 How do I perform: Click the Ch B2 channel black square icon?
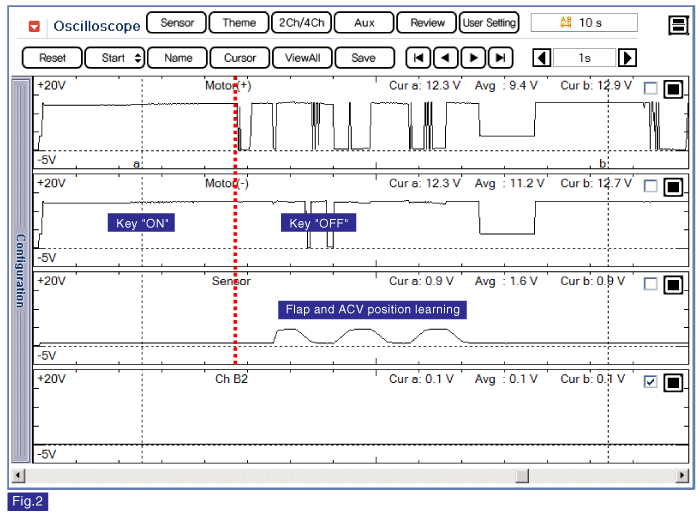coord(673,383)
